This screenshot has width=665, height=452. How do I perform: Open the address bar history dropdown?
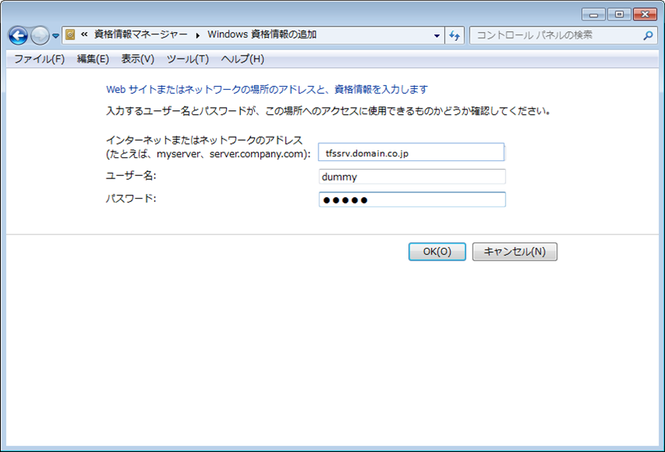click(437, 36)
